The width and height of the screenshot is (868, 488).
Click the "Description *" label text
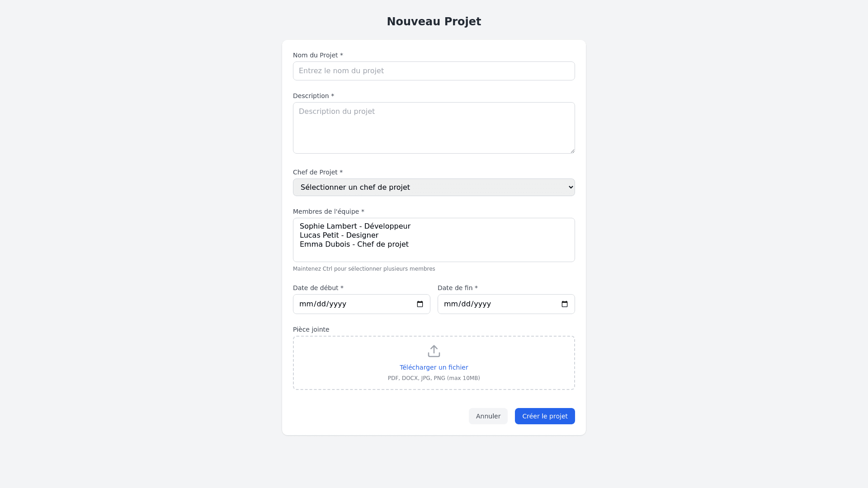tap(313, 96)
